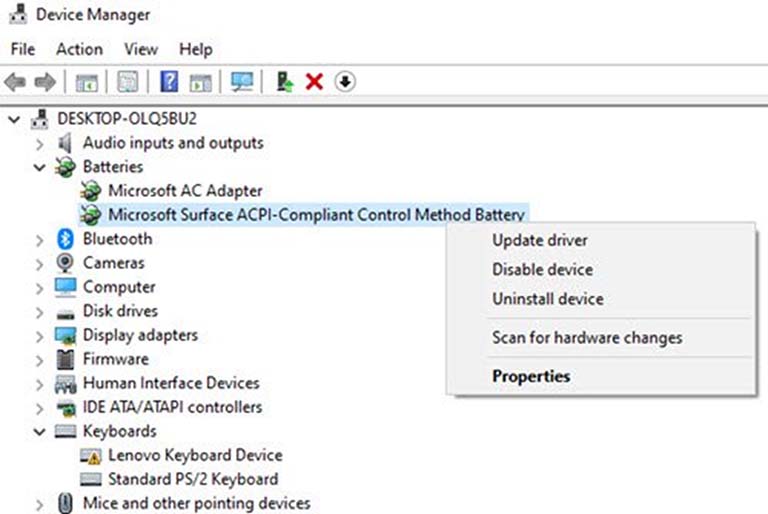The height and width of the screenshot is (514, 768).
Task: Click the Show/Hide Action Pane toolbar icon
Action: (x=201, y=82)
